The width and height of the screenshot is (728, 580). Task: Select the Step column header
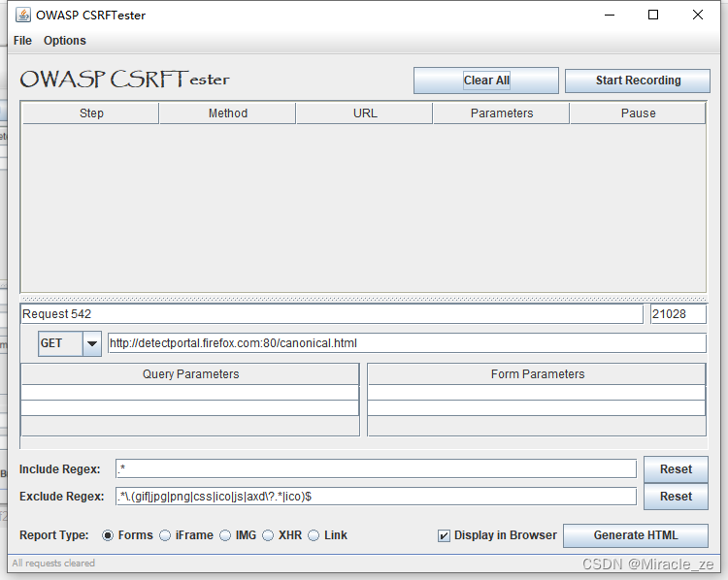click(x=91, y=113)
